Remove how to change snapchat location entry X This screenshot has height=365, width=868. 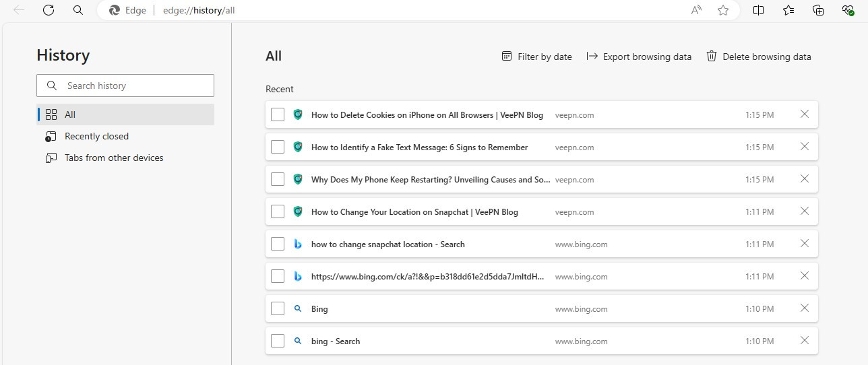[x=804, y=243]
